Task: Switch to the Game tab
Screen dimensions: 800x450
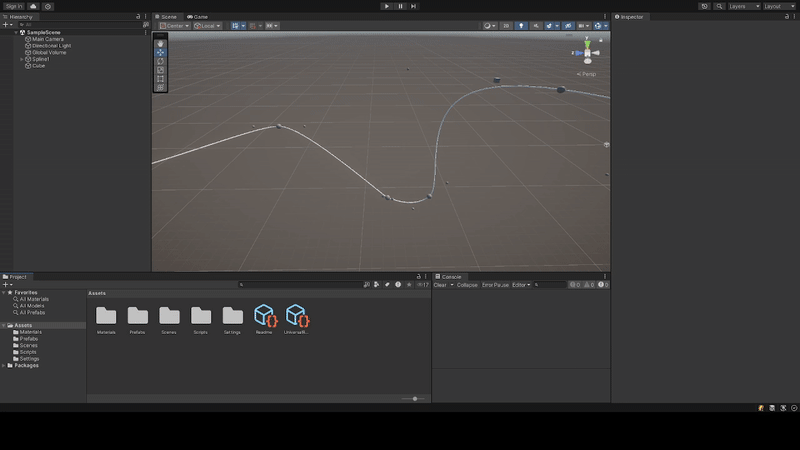Action: coord(197,17)
